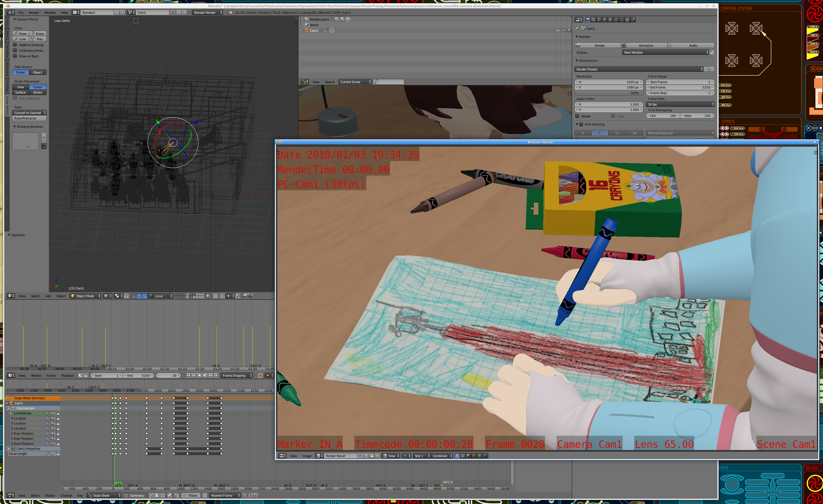Select Cursor stroke placement
Viewport: 823px width, 504px height.
(37, 87)
